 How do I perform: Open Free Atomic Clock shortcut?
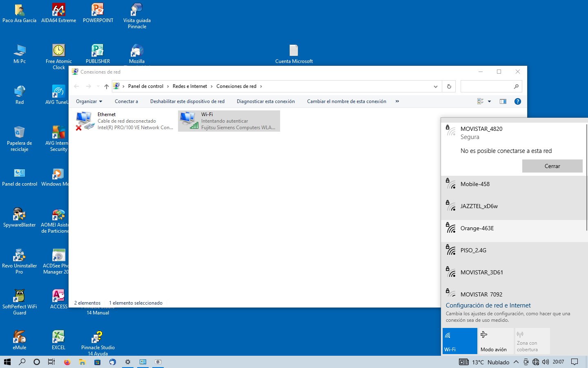pyautogui.click(x=58, y=57)
